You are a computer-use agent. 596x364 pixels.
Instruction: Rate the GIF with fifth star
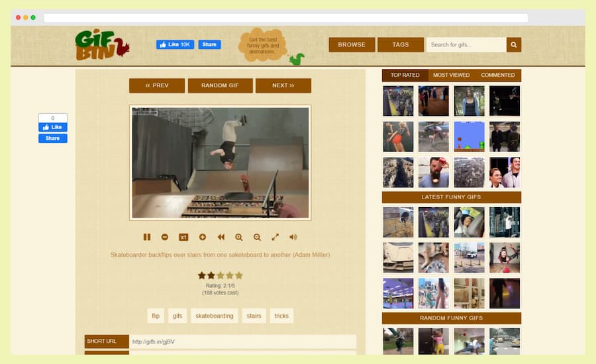[238, 275]
